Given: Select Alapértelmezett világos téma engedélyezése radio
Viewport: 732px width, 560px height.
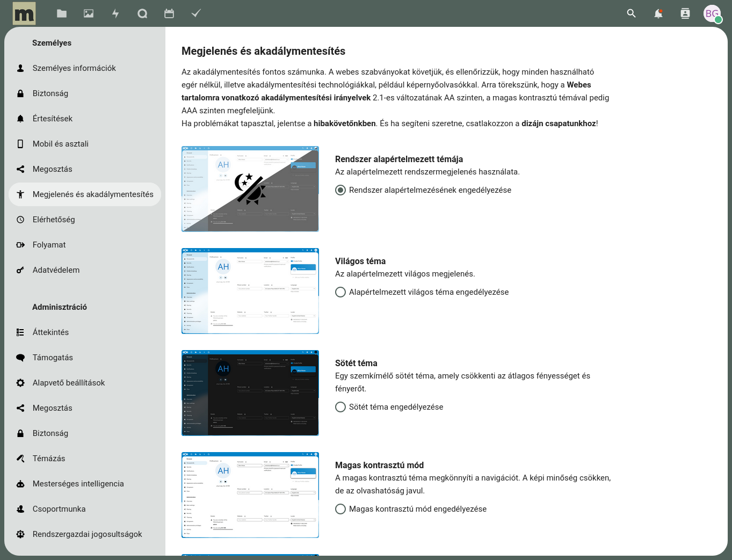Looking at the screenshot, I should tap(340, 292).
